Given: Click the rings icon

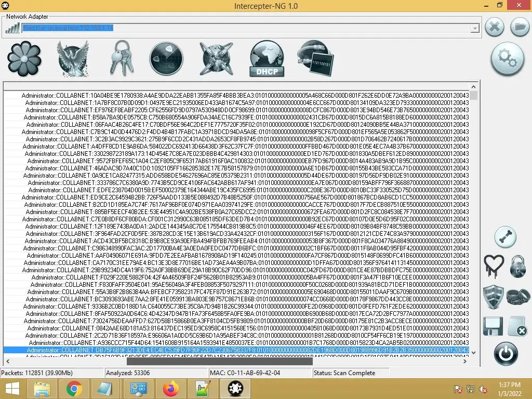Looking at the screenshot, I should tap(518, 297).
